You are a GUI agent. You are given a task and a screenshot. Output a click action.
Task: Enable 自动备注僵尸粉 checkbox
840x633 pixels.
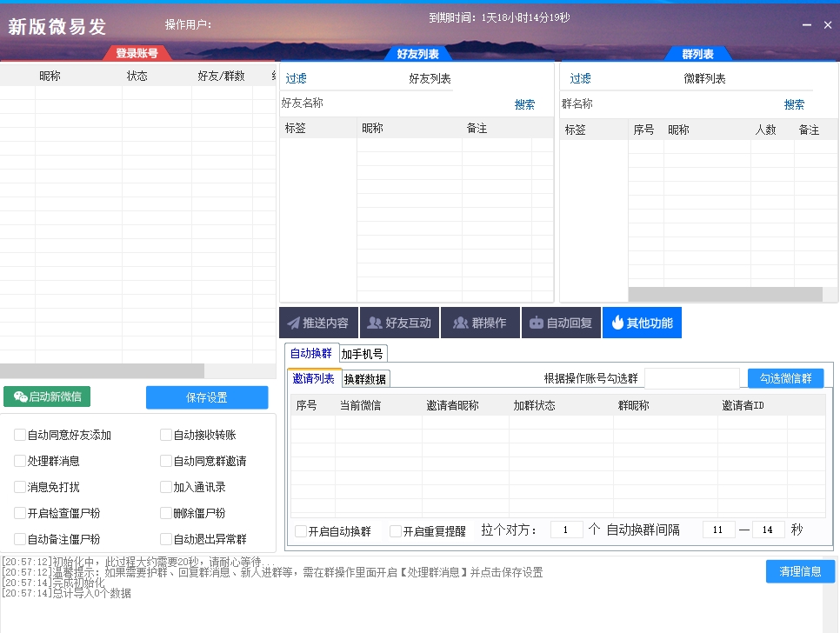[x=20, y=539]
